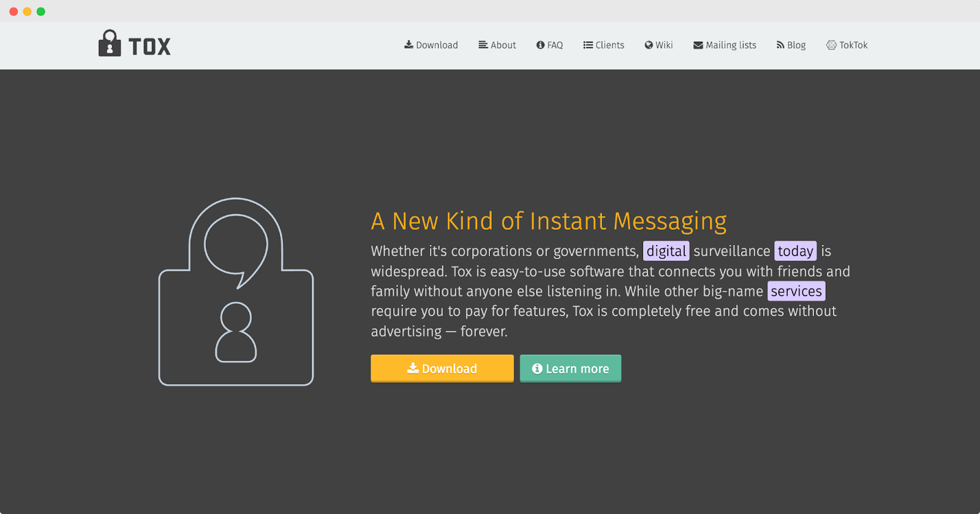Open the Download nav link

click(x=431, y=45)
